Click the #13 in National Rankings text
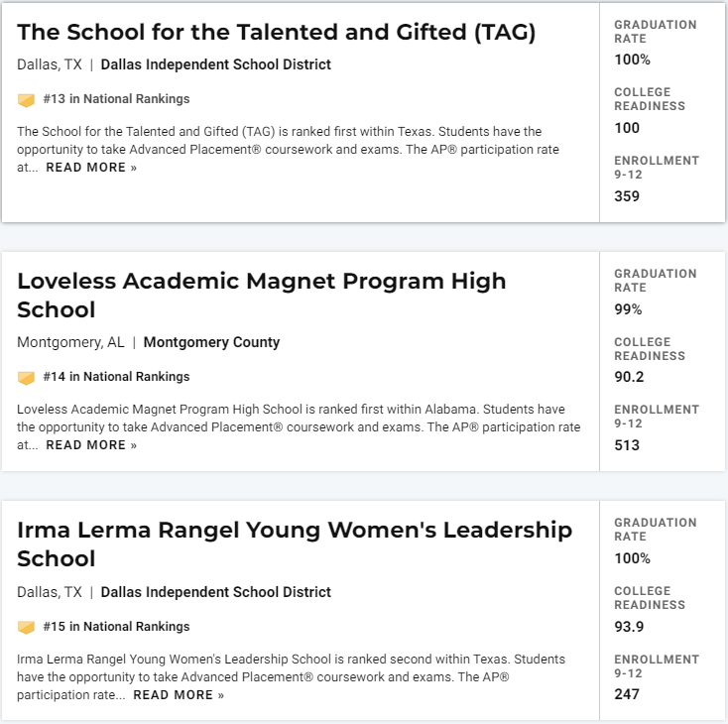 tap(116, 99)
